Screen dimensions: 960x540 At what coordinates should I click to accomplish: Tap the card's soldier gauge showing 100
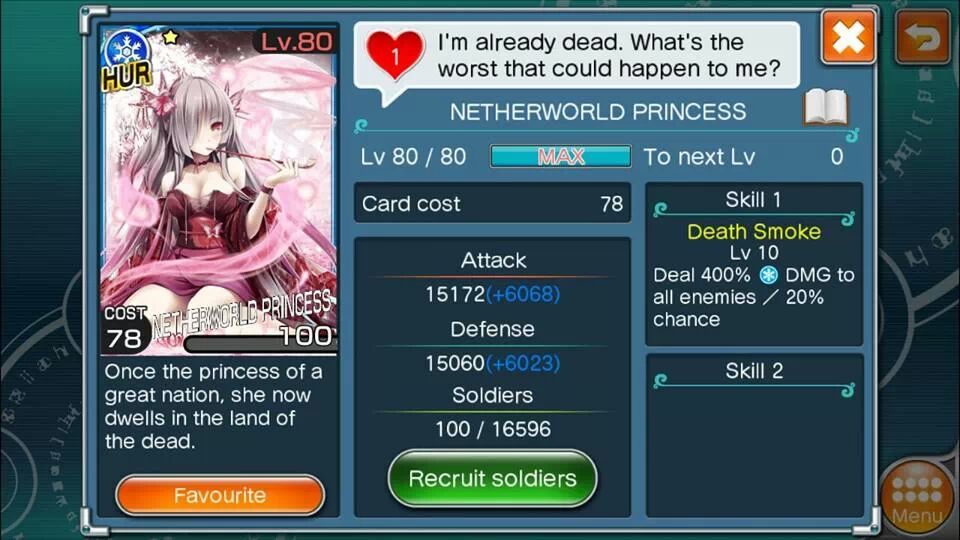260,342
